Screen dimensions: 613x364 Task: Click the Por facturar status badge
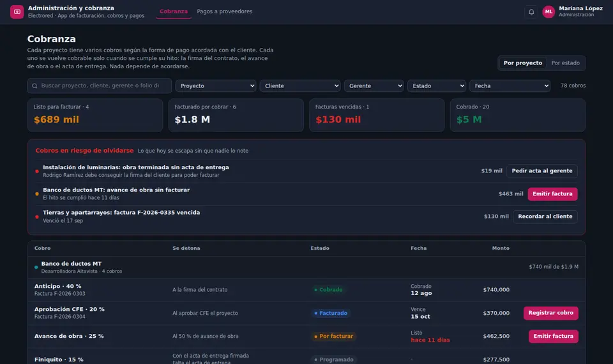333,337
